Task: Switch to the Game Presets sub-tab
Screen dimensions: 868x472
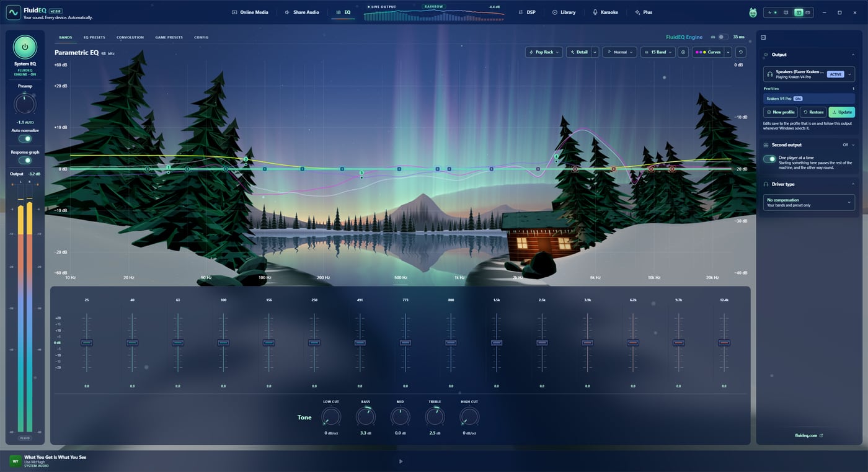Action: tap(169, 37)
